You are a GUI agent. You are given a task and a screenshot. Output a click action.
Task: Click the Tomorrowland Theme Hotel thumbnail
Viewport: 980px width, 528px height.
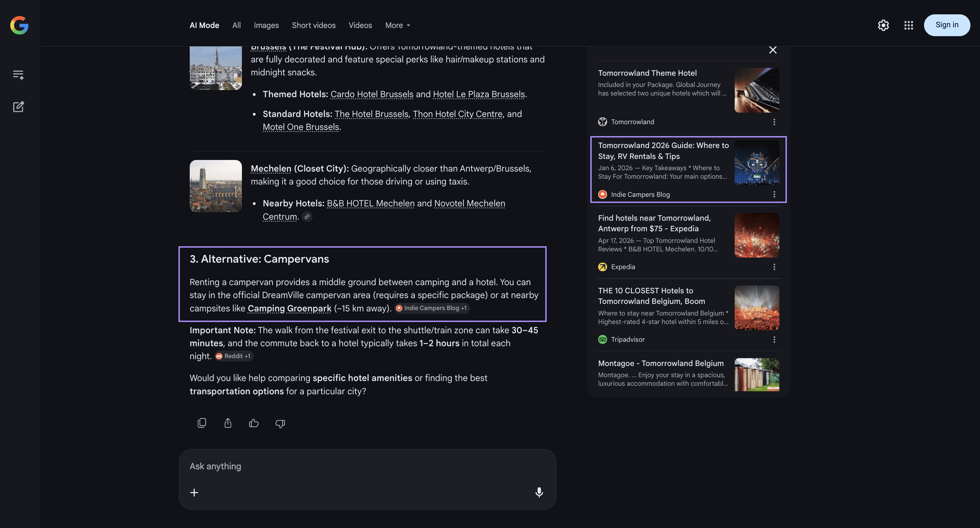click(x=757, y=90)
